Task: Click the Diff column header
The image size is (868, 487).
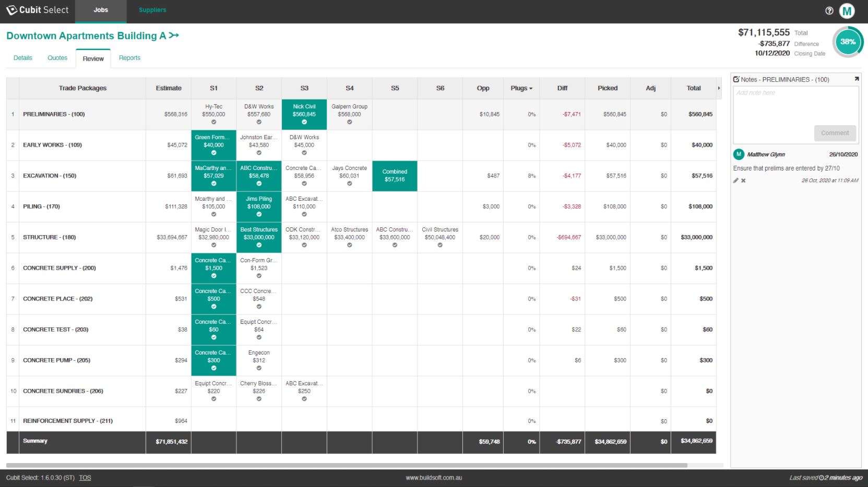Action: [562, 88]
